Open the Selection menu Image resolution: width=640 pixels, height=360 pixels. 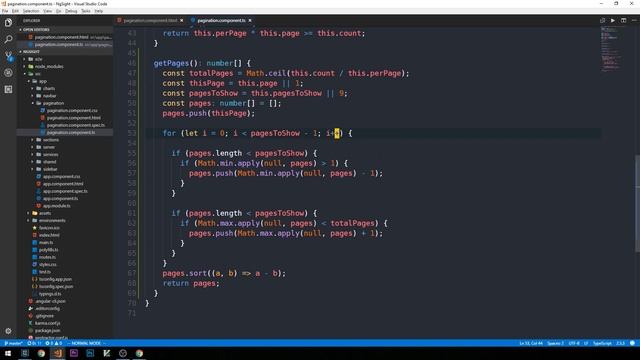pos(31,11)
